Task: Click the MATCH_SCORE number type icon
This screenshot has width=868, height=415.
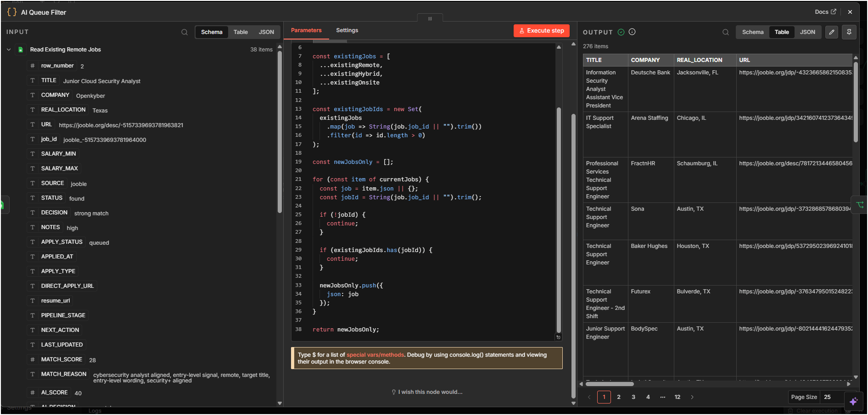Action: (x=33, y=359)
